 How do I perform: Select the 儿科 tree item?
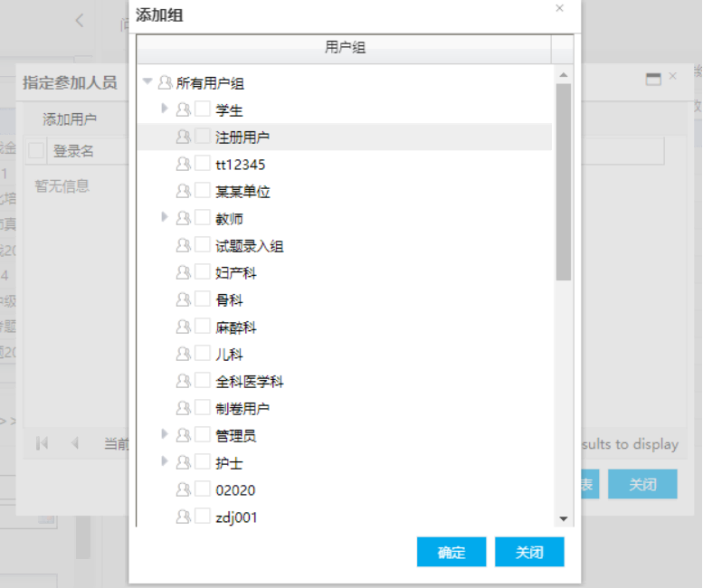(229, 355)
